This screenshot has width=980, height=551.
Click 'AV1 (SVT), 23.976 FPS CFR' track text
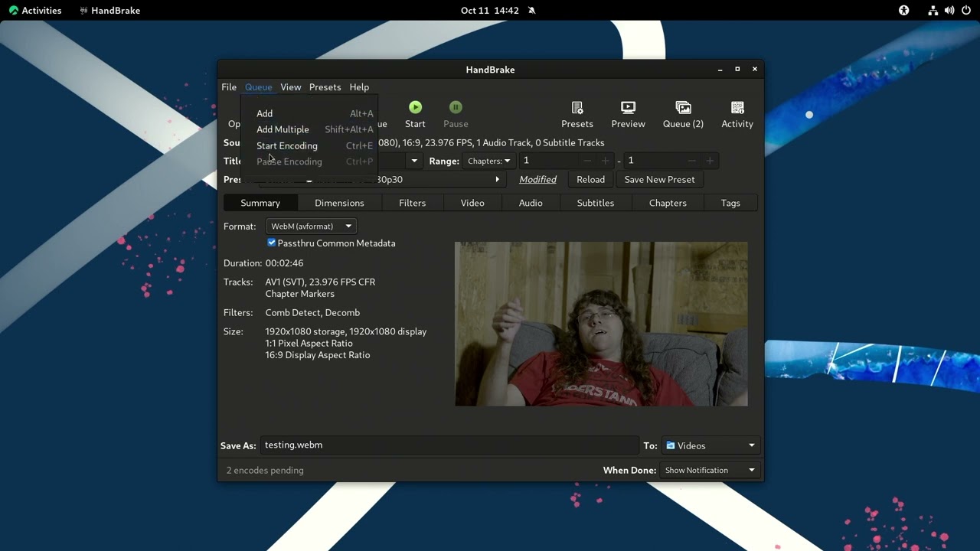pyautogui.click(x=320, y=282)
